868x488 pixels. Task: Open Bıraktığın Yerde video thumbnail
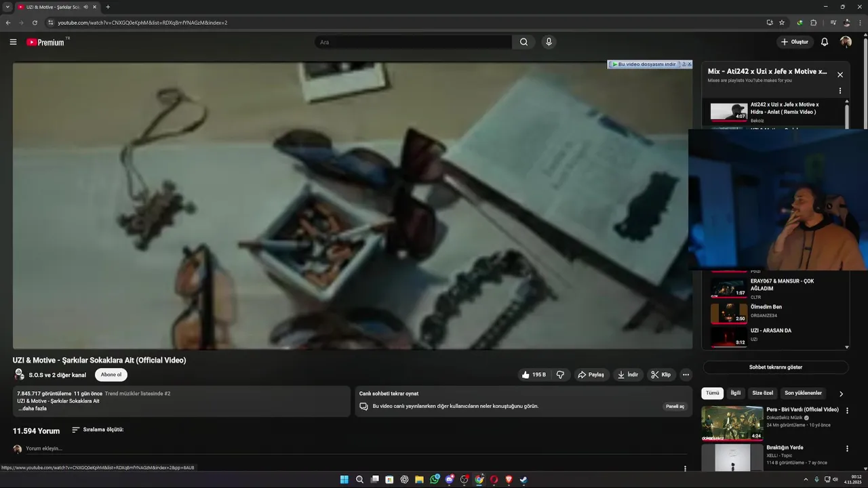pos(732,457)
